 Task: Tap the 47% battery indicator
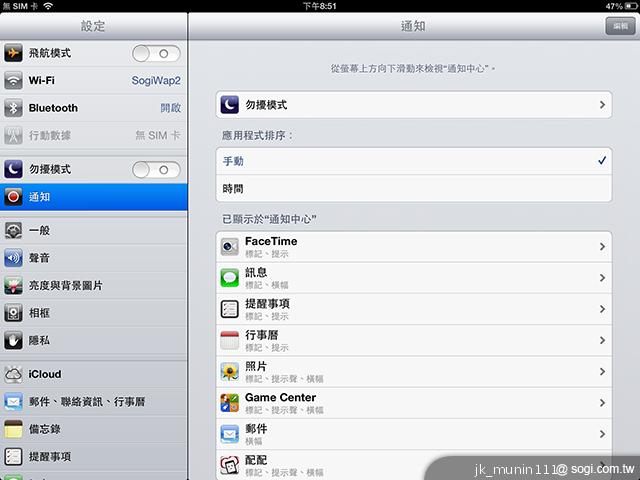621,6
